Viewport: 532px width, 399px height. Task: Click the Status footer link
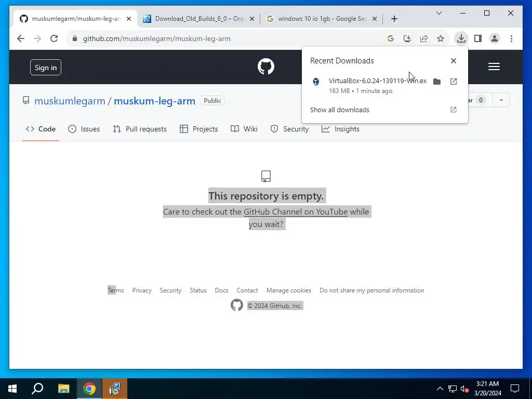coord(198,290)
